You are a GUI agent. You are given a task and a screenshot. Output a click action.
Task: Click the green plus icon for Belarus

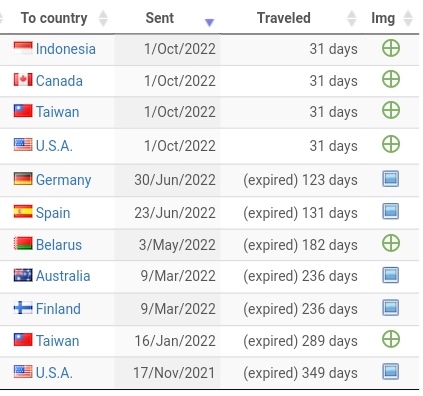click(391, 243)
